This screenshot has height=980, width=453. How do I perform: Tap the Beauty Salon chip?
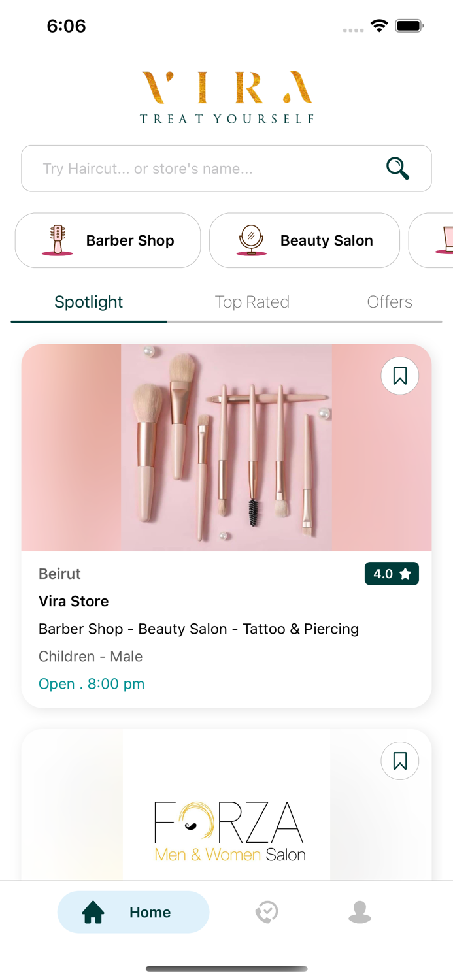pos(304,240)
